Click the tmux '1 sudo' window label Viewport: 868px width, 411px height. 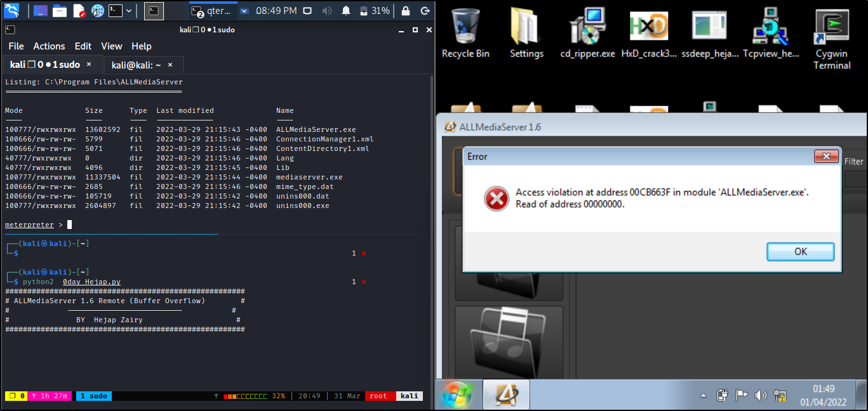point(94,396)
